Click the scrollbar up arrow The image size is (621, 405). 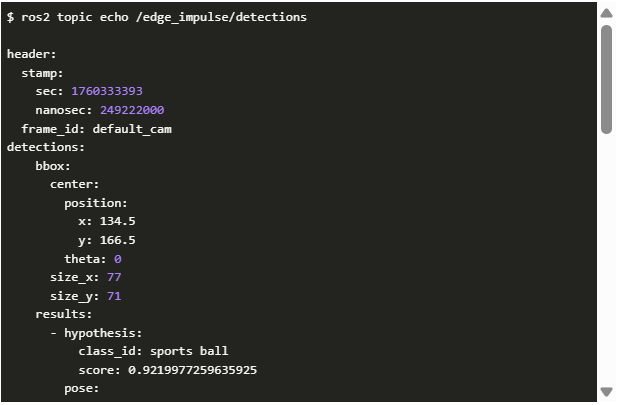click(606, 13)
